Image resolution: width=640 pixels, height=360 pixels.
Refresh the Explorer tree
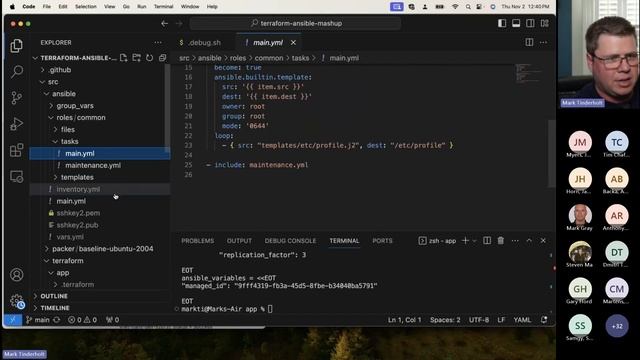(149, 58)
